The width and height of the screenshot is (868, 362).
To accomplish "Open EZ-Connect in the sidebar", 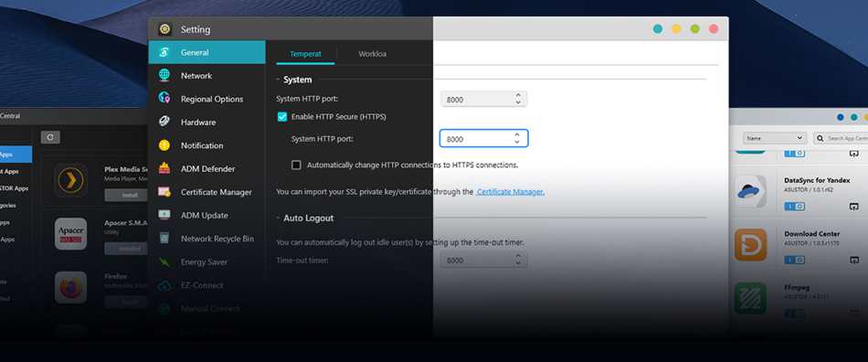I will 207,285.
